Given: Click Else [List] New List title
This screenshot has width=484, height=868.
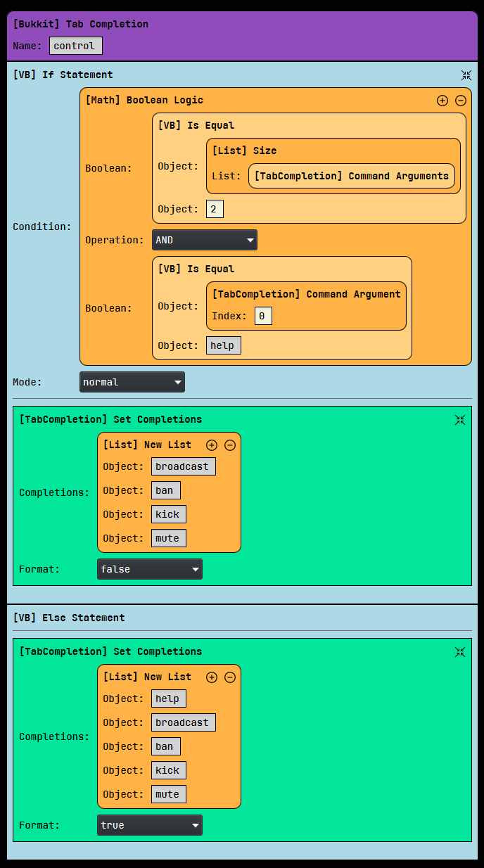Looking at the screenshot, I should click(147, 677).
